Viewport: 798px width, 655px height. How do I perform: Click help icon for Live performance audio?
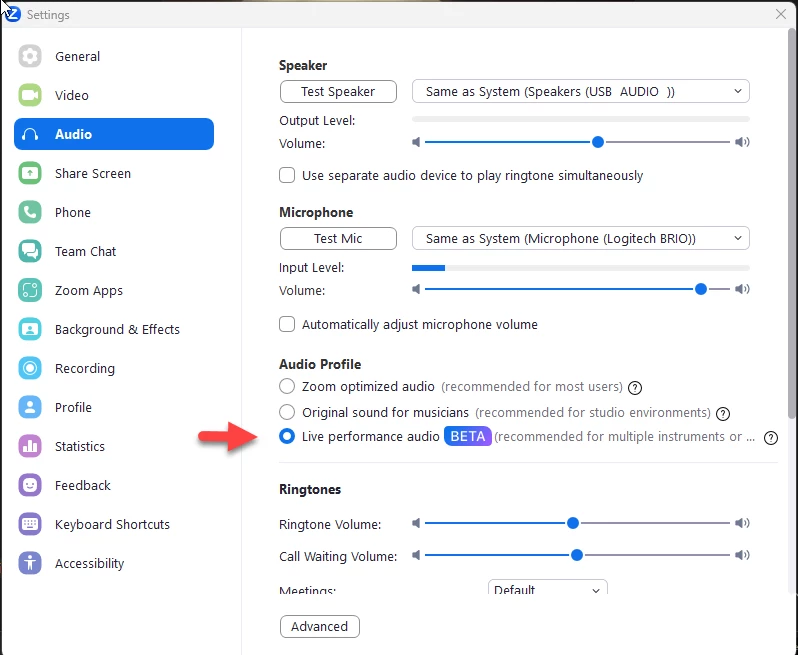click(771, 438)
